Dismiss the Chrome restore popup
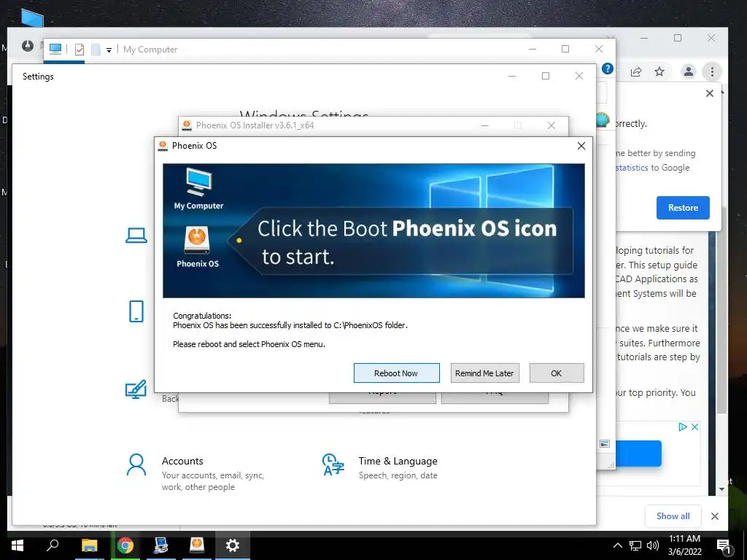The height and width of the screenshot is (560, 747). (709, 93)
